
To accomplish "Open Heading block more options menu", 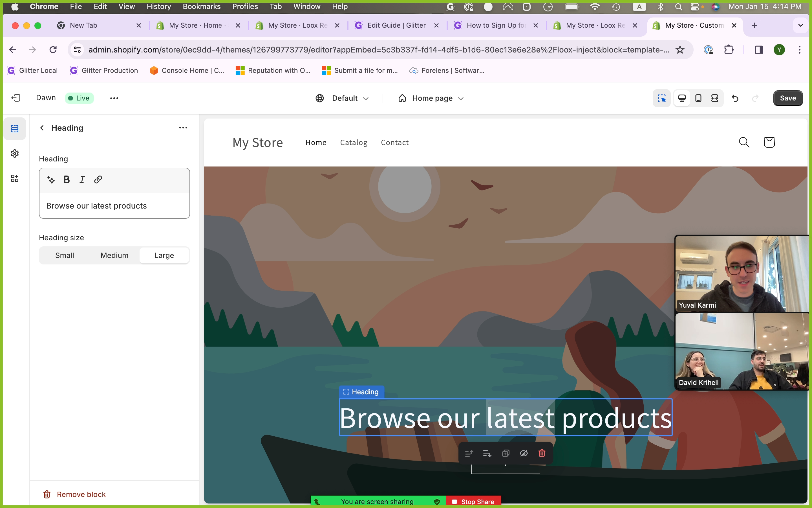I will point(183,128).
